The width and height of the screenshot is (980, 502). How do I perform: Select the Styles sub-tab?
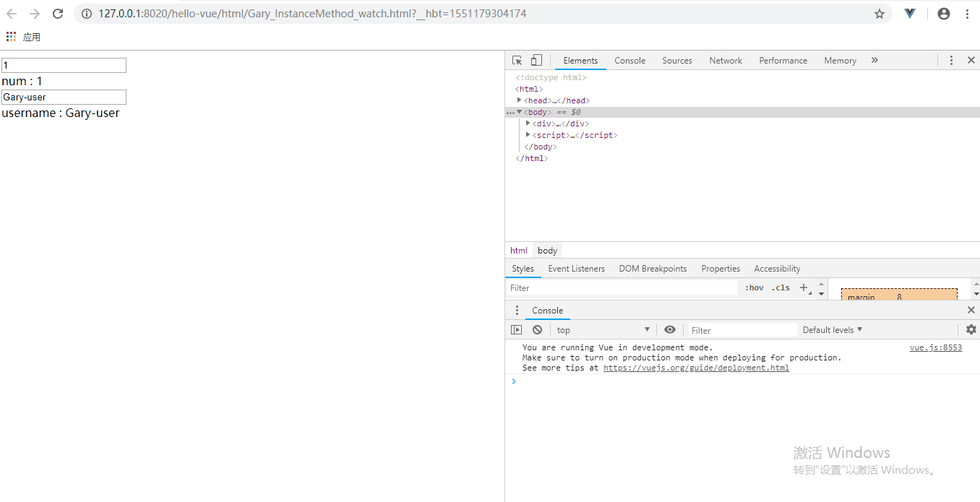[523, 269]
